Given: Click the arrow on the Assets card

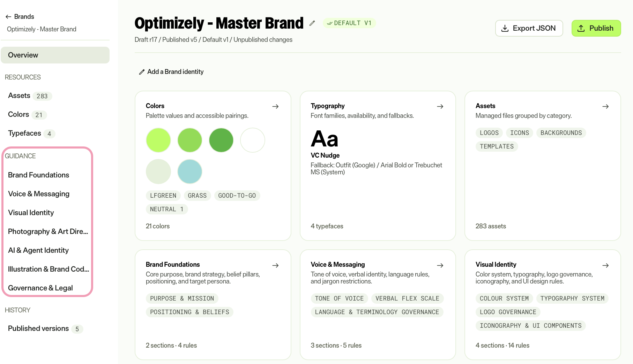Looking at the screenshot, I should click(605, 106).
